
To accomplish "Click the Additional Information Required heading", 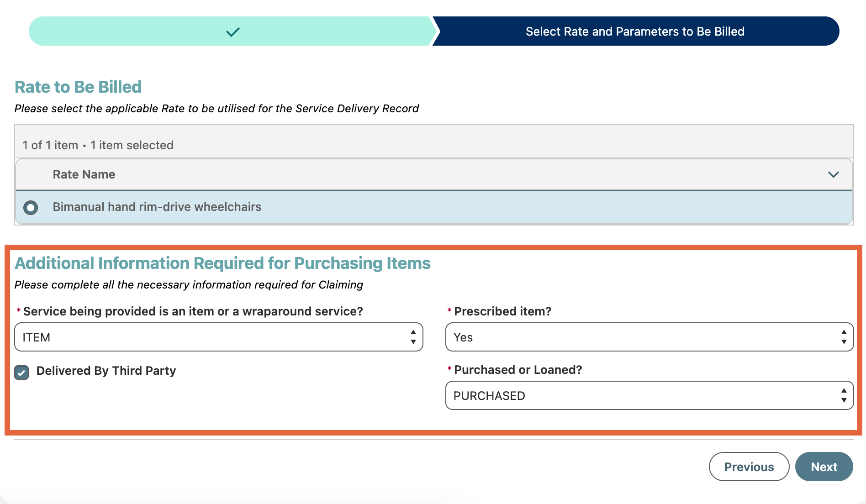I will click(x=222, y=263).
